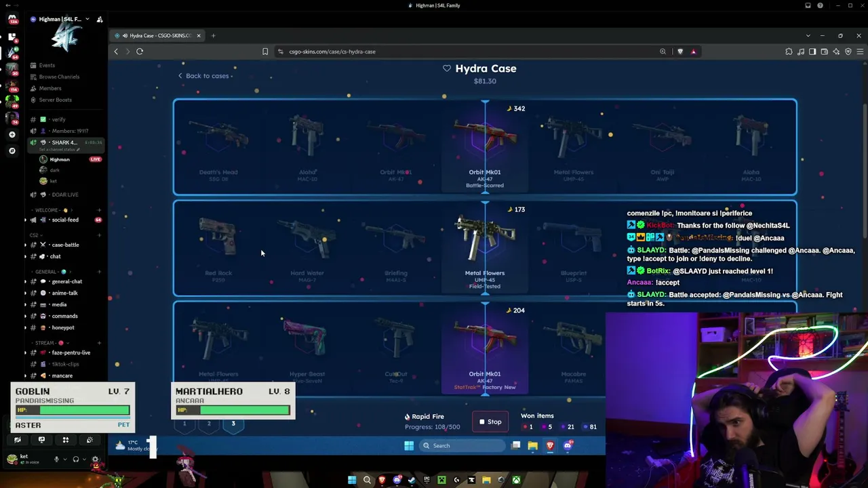The image size is (868, 488).
Task: Open the case-battle channel
Action: tap(66, 245)
